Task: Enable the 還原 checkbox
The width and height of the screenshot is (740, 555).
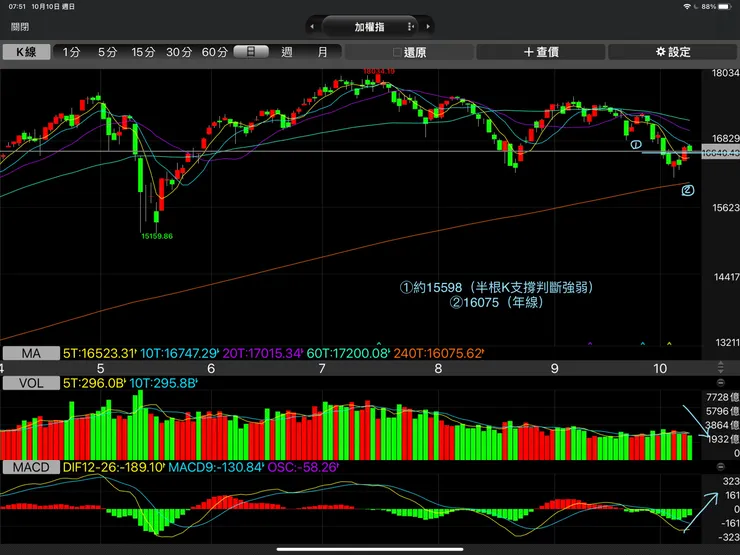Action: pyautogui.click(x=397, y=52)
